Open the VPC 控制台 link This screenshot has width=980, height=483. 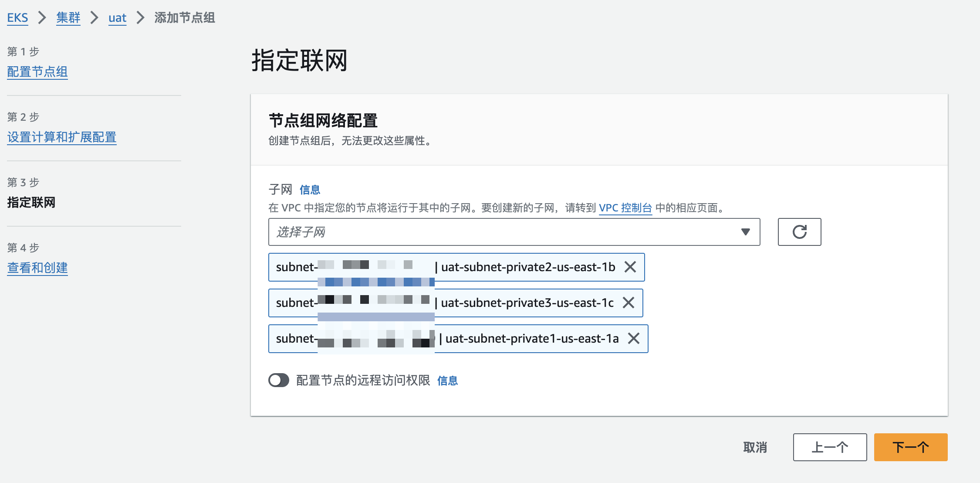pos(625,207)
